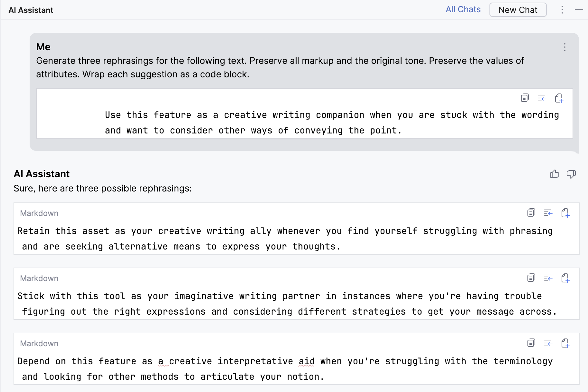Create a new file from the prompt code block
The height and width of the screenshot is (392, 588).
point(559,98)
